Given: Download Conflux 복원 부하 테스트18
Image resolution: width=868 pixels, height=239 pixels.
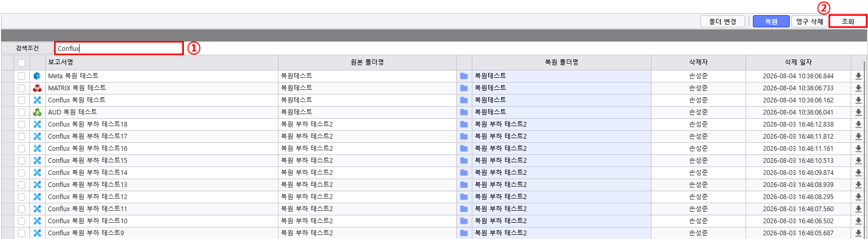Looking at the screenshot, I should tap(859, 124).
